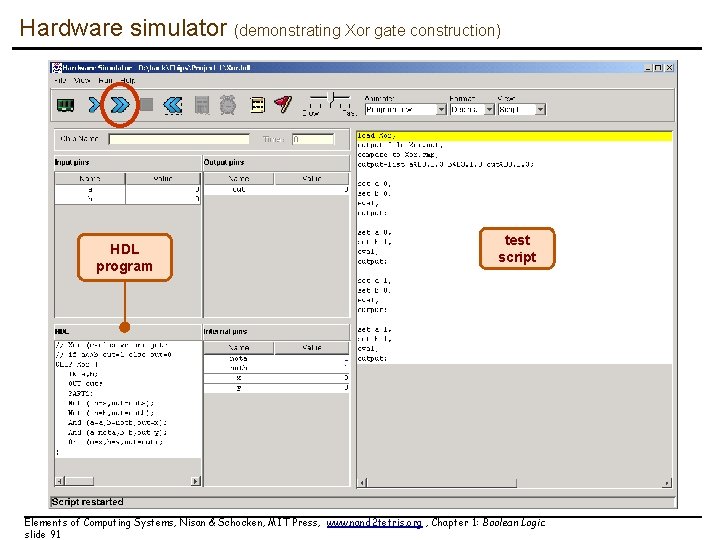Click the Load Script icon
Screen dimensions: 720x540
coord(258,105)
